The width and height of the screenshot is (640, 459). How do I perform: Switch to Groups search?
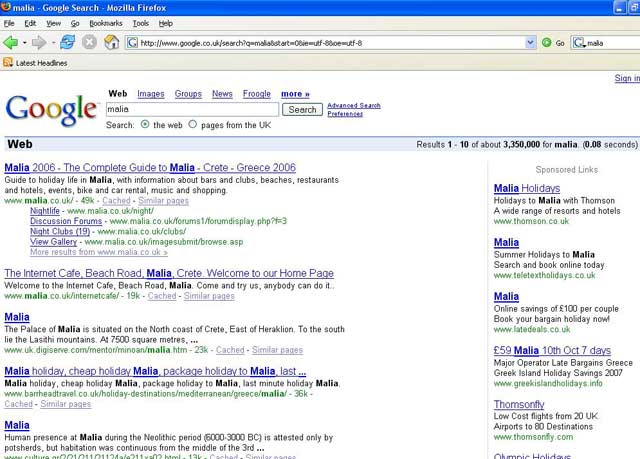coord(188,94)
